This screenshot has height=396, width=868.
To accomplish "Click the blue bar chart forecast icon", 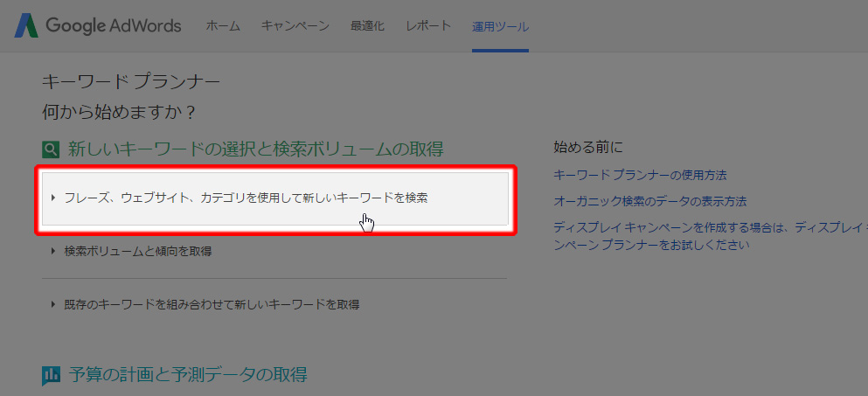I will 51,376.
